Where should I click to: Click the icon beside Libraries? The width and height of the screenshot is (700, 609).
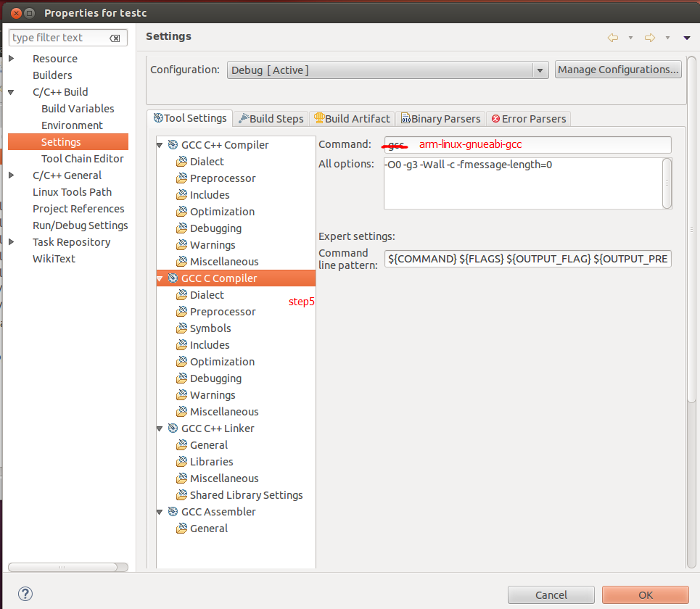click(181, 462)
